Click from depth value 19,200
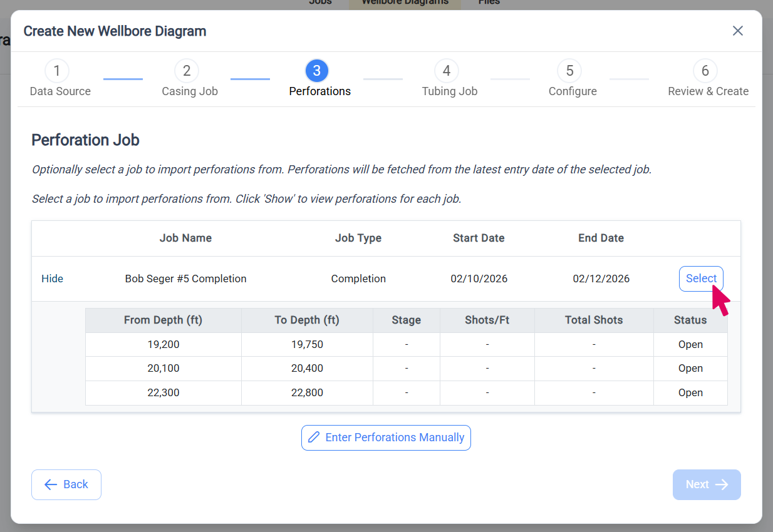 tap(163, 344)
